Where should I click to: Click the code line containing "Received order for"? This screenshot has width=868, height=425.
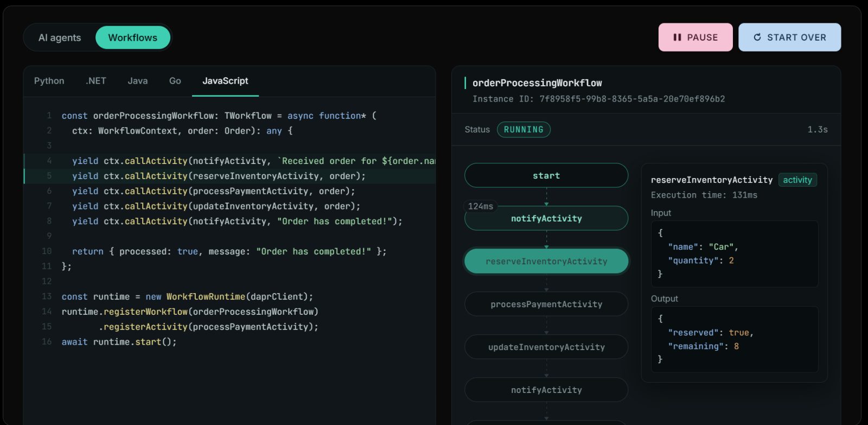(x=254, y=161)
